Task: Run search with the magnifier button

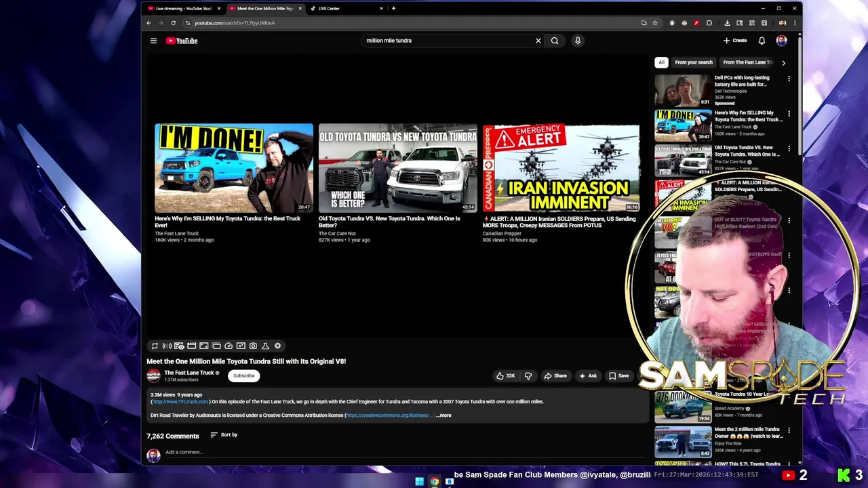Action: point(555,41)
